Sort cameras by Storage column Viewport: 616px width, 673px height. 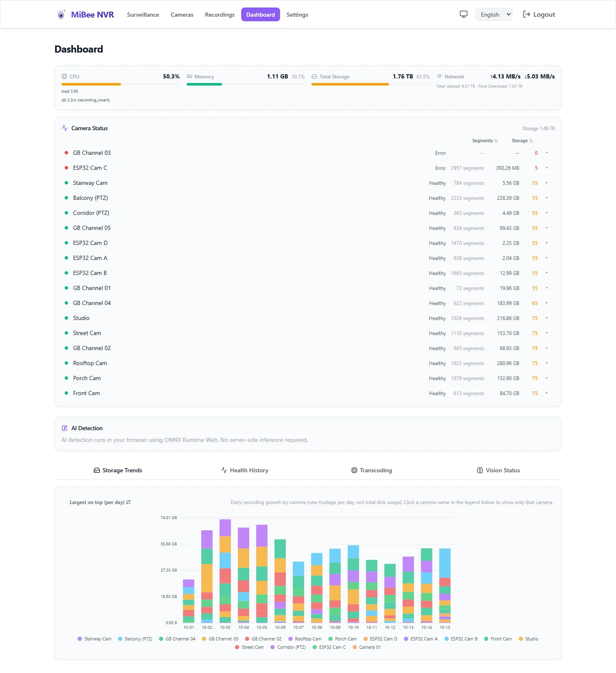pos(522,141)
